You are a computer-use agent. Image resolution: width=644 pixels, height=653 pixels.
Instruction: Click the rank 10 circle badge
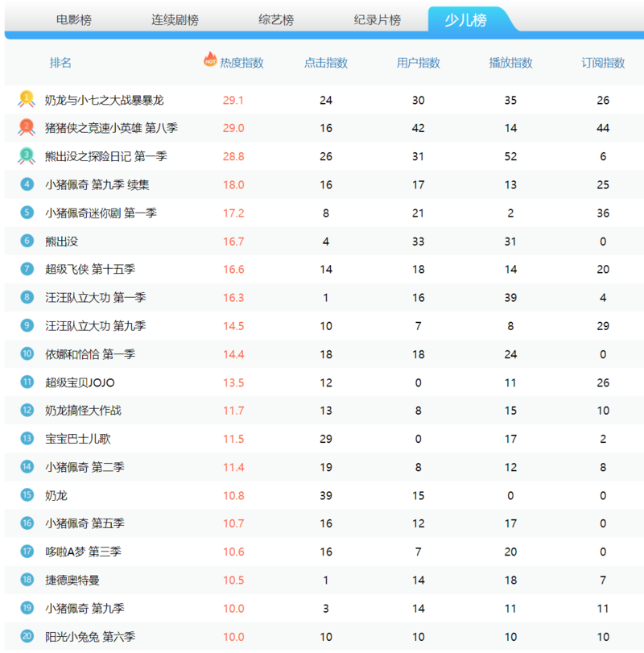pyautogui.click(x=27, y=353)
